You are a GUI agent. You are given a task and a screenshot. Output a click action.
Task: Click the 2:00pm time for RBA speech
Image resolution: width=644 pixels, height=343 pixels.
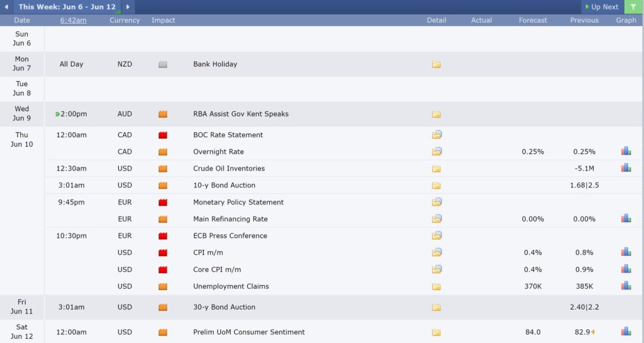click(74, 114)
